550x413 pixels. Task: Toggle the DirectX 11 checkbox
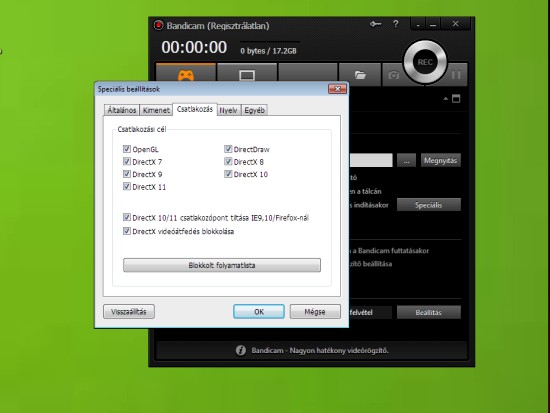point(127,186)
